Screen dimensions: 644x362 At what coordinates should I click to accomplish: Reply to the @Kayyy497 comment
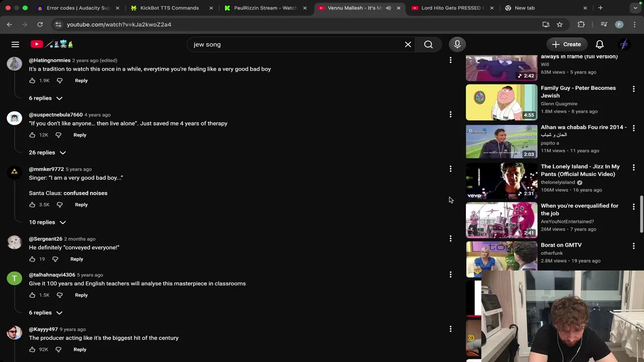[80, 349]
